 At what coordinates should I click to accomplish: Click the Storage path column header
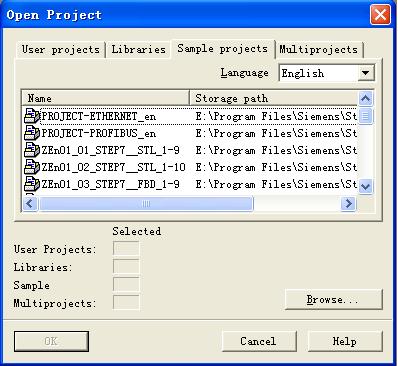[273, 98]
